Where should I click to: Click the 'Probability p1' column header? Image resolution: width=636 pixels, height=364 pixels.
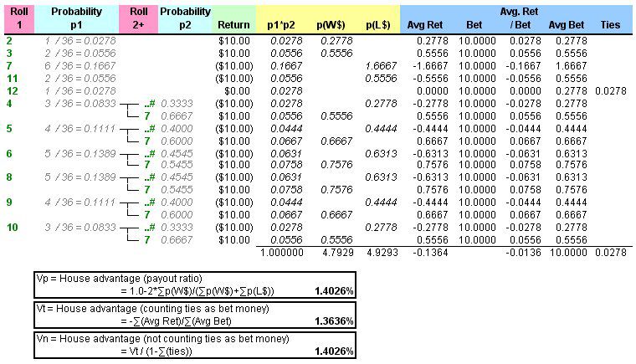coord(77,18)
